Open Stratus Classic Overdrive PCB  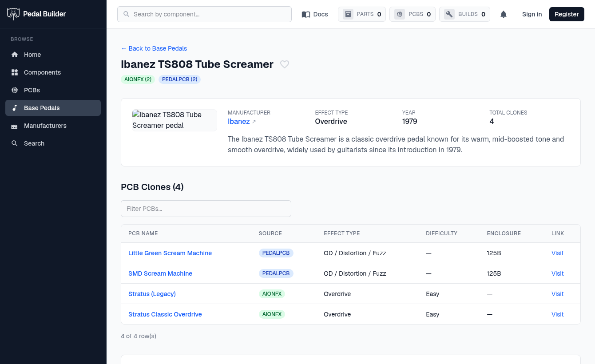[x=165, y=314]
